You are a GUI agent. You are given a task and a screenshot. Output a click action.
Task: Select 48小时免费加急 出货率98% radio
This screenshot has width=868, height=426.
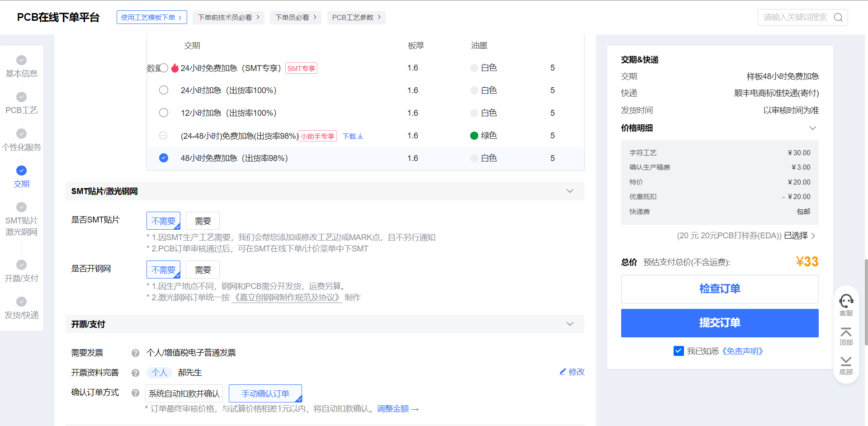(164, 158)
